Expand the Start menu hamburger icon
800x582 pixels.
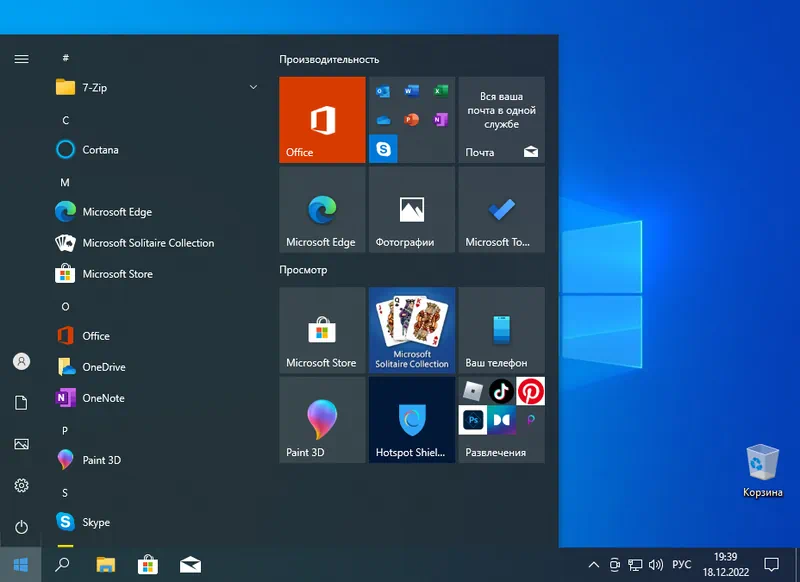coord(21,59)
